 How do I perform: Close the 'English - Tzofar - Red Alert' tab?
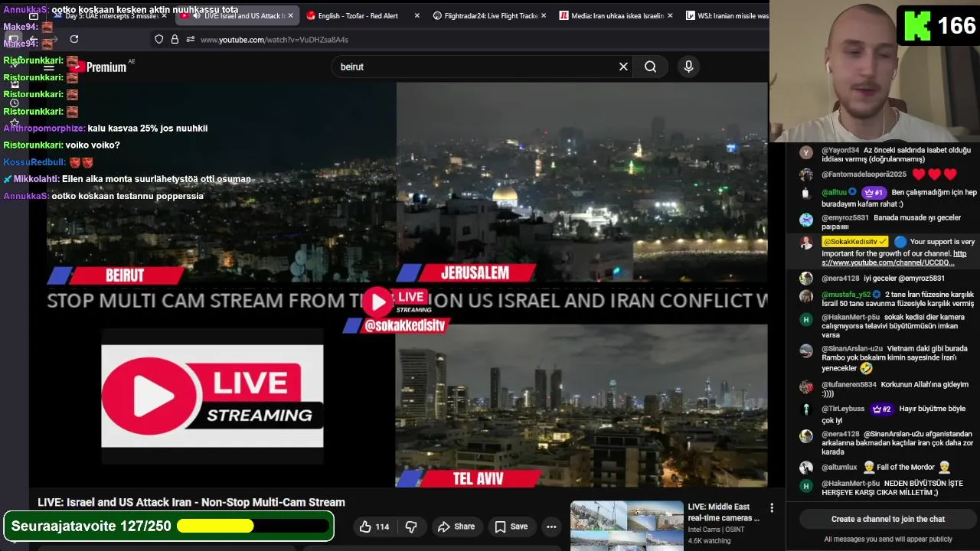click(416, 15)
